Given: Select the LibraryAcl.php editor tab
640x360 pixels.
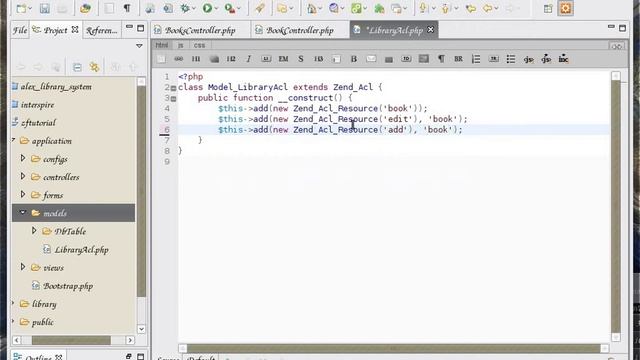Looking at the screenshot, I should pyautogui.click(x=394, y=30).
